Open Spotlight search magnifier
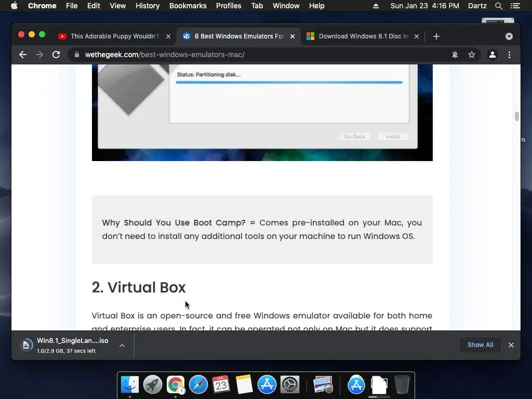 (x=498, y=6)
